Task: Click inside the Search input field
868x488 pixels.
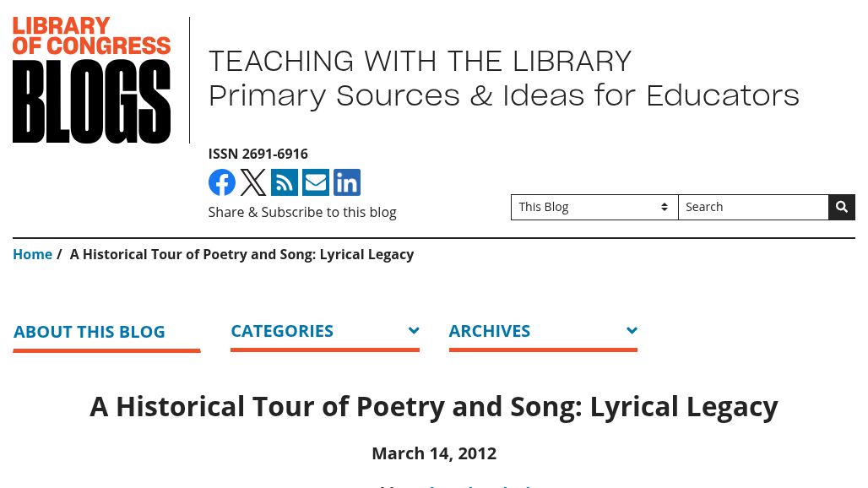Action: tap(753, 207)
